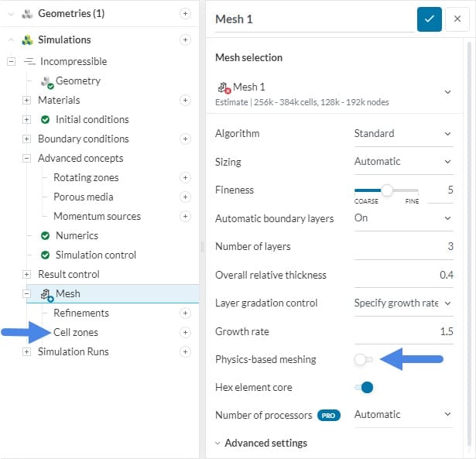Add a mesh refinement with plus icon
This screenshot has height=459, width=476.
pos(184,313)
